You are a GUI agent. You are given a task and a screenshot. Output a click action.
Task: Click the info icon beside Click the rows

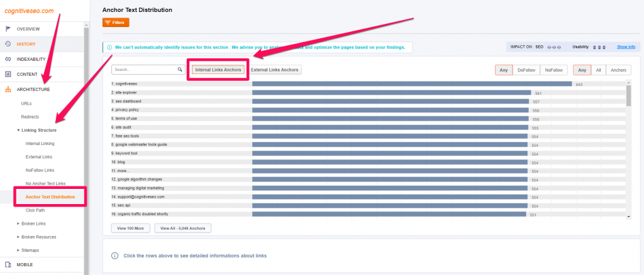115,256
